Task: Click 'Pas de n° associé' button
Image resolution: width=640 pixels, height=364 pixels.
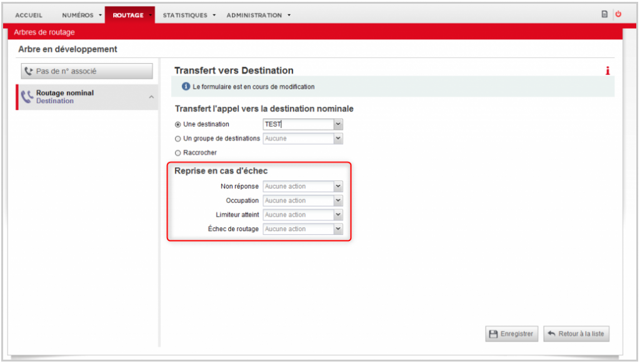Action: [87, 71]
